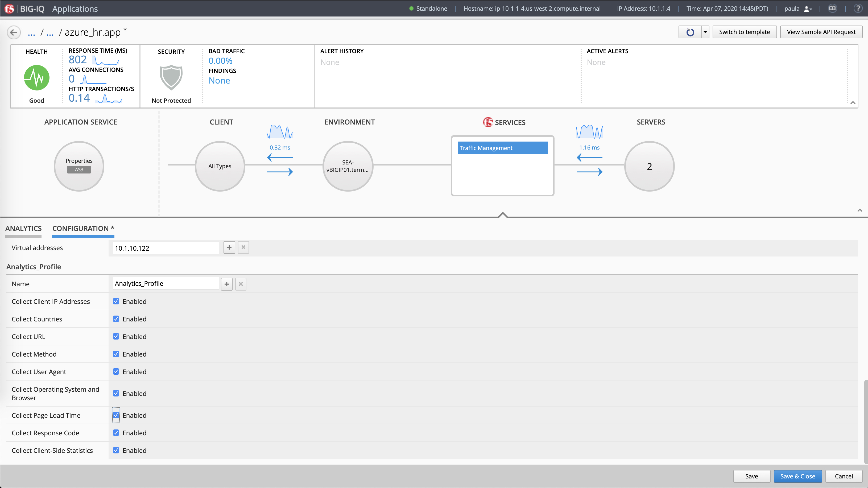Click Switch to template button
The height and width of the screenshot is (488, 868).
point(744,32)
